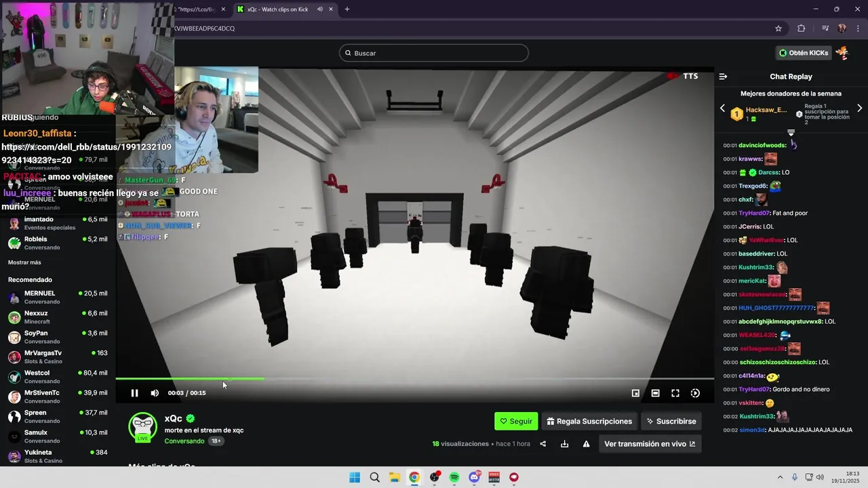Open Chrome's three-dot menu
The height and width of the screenshot is (488, 868).
[859, 28]
